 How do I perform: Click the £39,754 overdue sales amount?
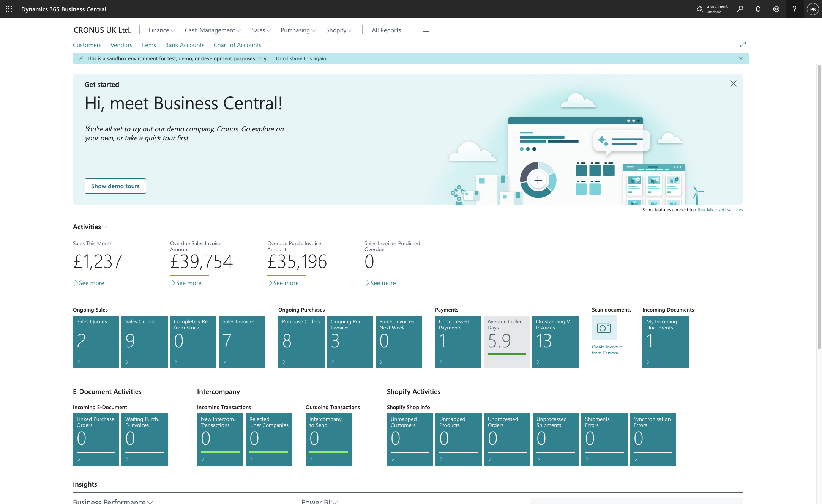click(201, 262)
